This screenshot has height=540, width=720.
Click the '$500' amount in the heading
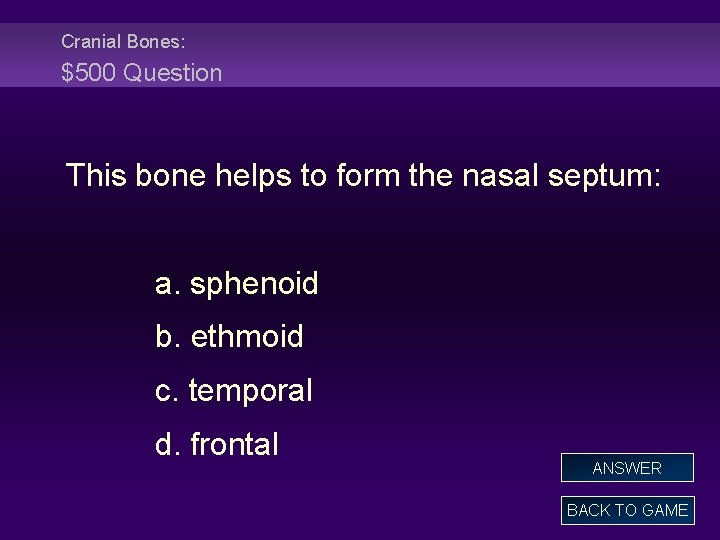(88, 73)
